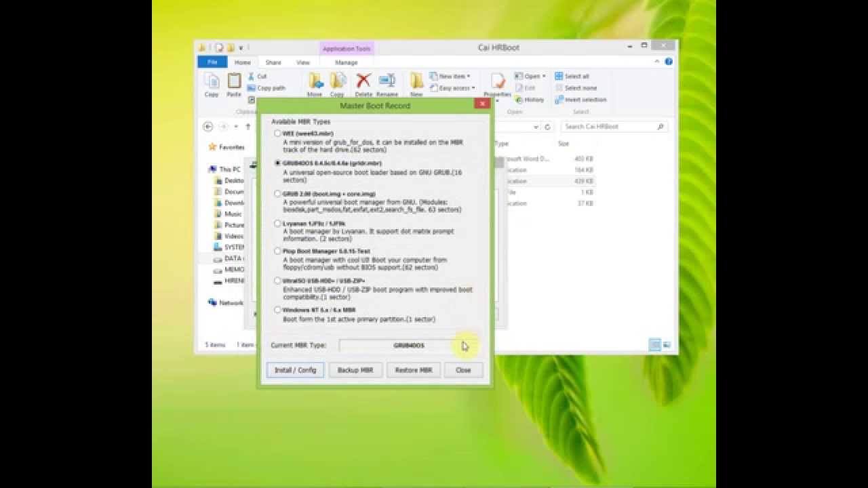Open the Open dropdown in ribbon

[x=529, y=77]
